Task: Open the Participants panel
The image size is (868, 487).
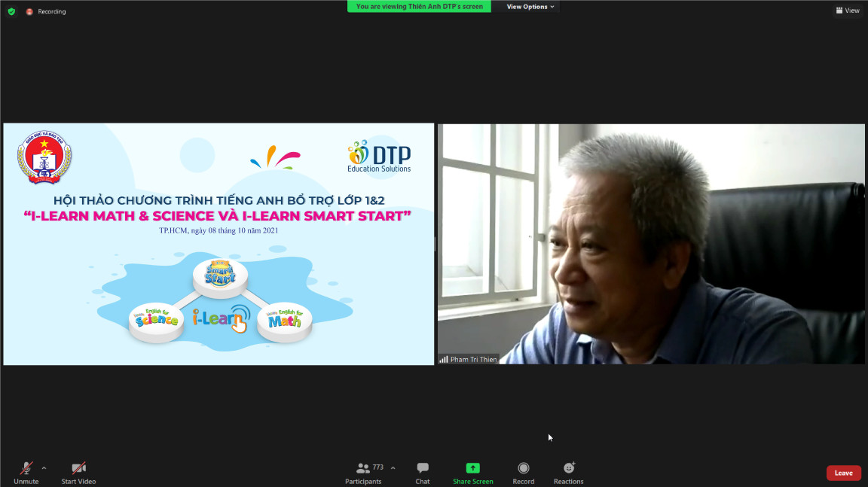Action: click(364, 473)
